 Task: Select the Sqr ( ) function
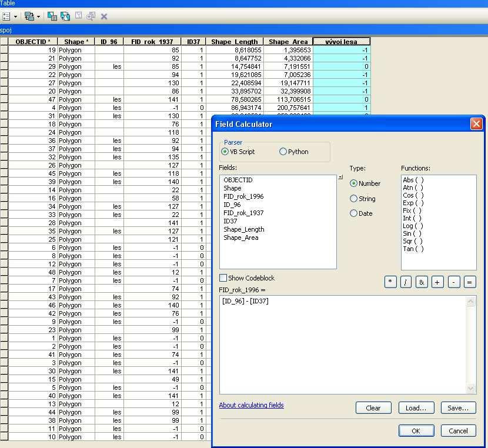[413, 241]
